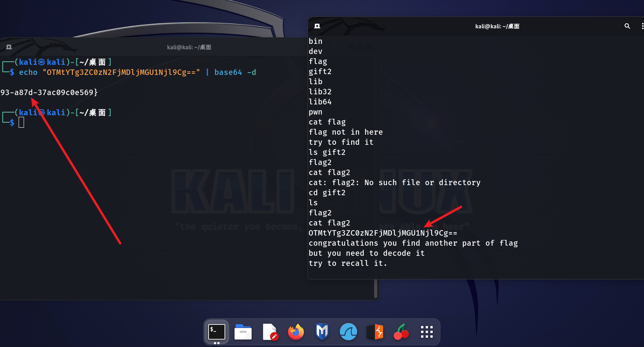
Task: Click 'dev' entry in right terminal
Action: 315,51
